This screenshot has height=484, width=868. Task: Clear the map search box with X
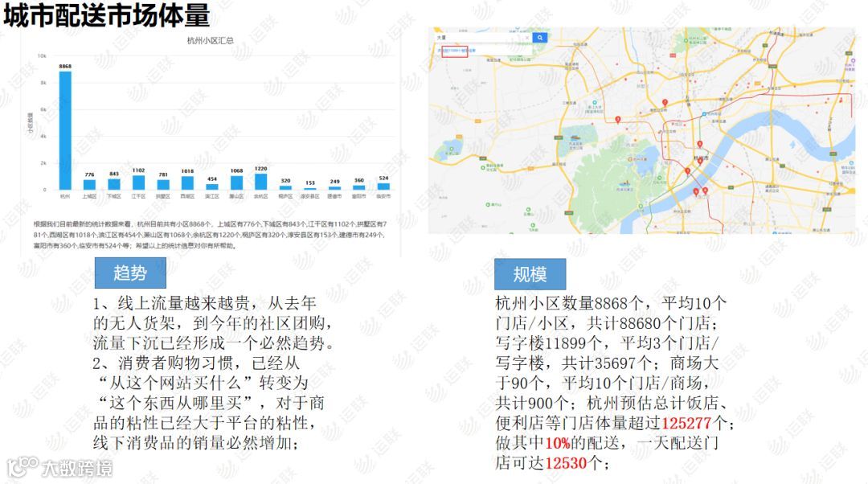pos(527,38)
